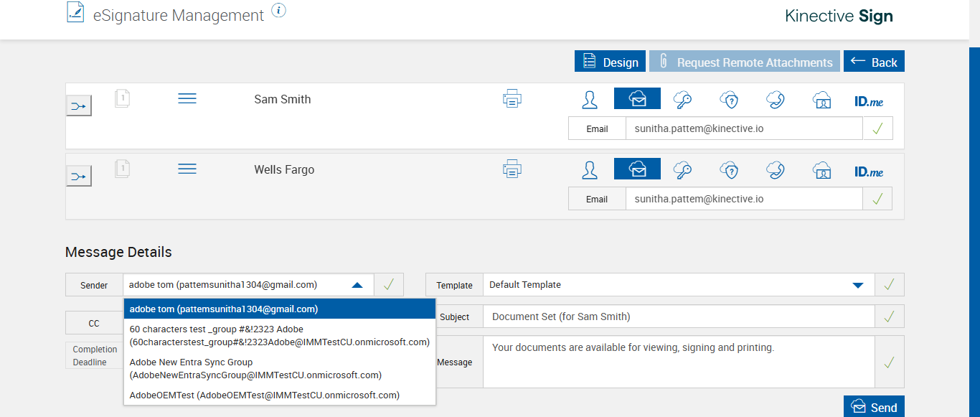Collapse the Sender dropdown arrow

tap(357, 285)
